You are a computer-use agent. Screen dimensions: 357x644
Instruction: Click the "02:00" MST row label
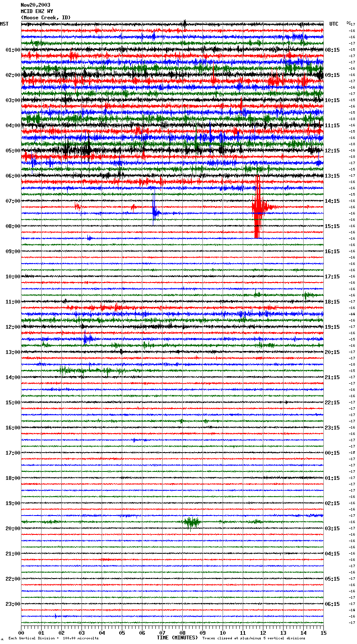tap(13, 75)
